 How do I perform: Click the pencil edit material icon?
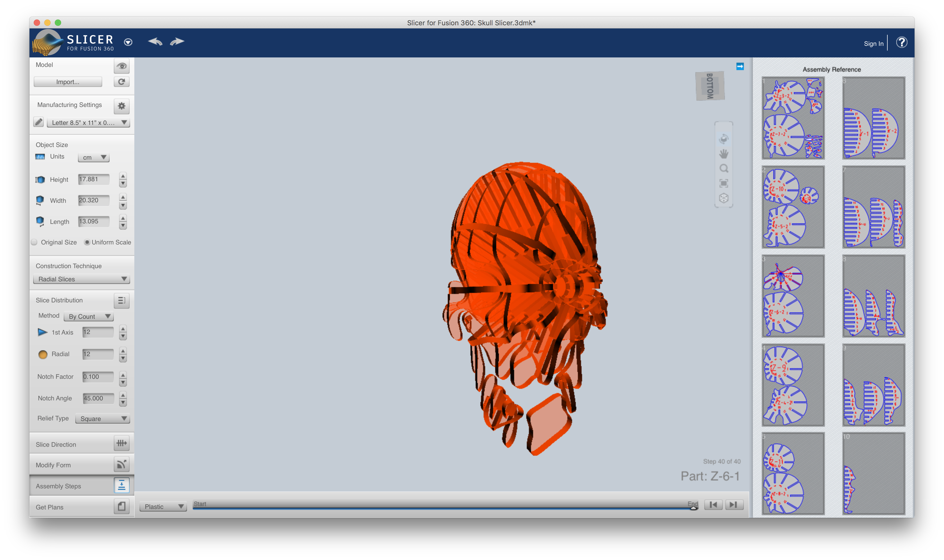(38, 122)
